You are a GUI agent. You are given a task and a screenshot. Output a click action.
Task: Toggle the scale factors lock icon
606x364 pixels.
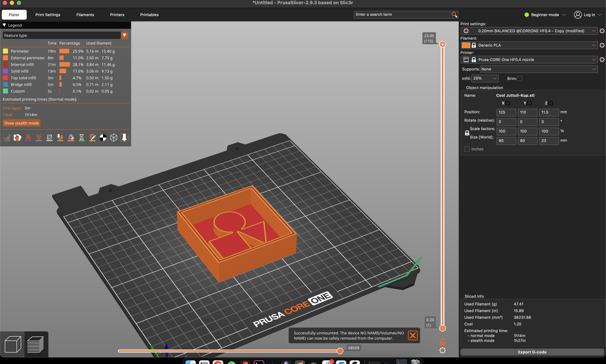pos(467,133)
